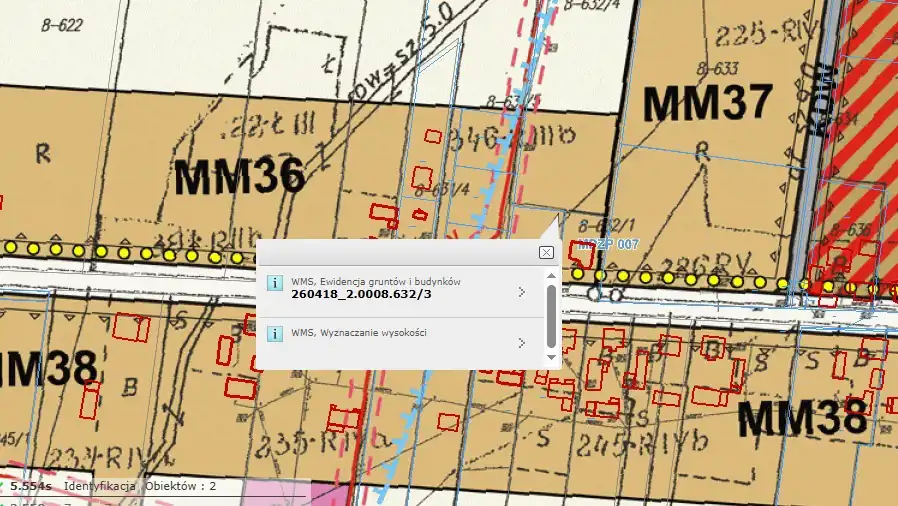Click the MM36 zone label on map
Screen dimensions: 898x506
pyautogui.click(x=239, y=178)
